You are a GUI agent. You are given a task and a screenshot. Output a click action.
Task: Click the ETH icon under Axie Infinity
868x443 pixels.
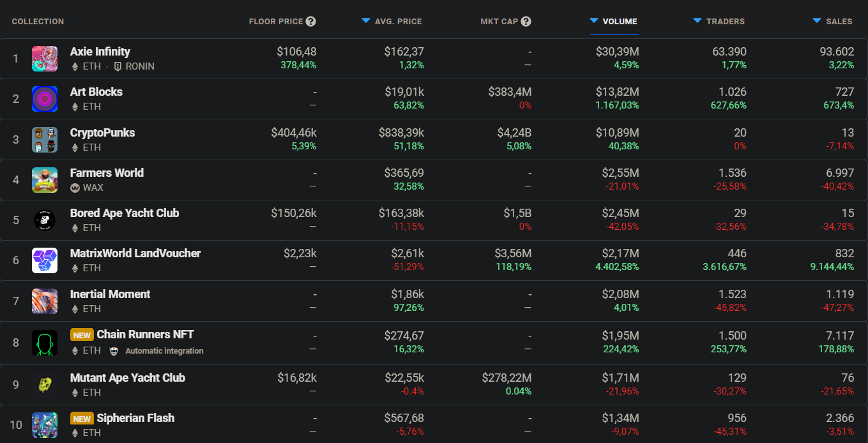coord(75,66)
